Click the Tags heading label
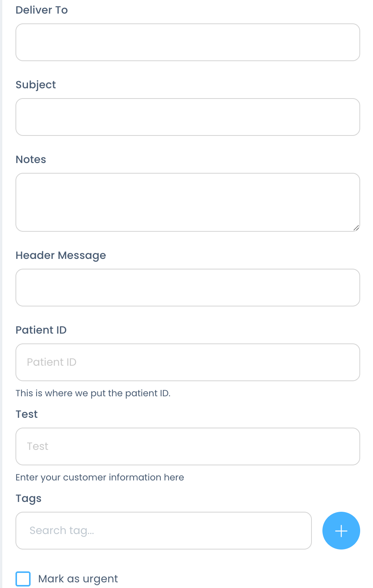 (28, 499)
